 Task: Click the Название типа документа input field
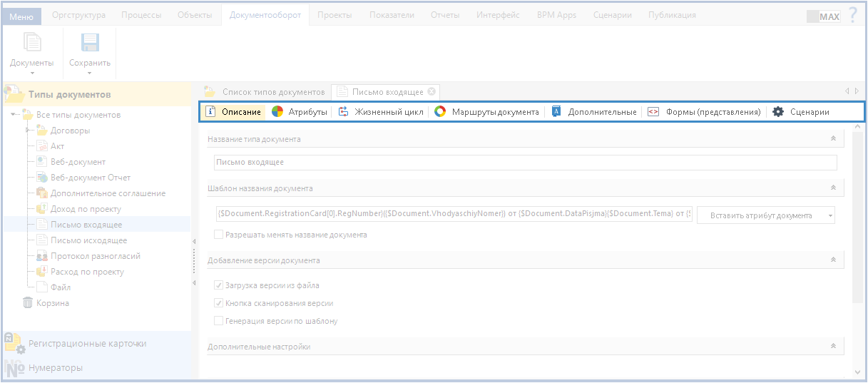[525, 163]
